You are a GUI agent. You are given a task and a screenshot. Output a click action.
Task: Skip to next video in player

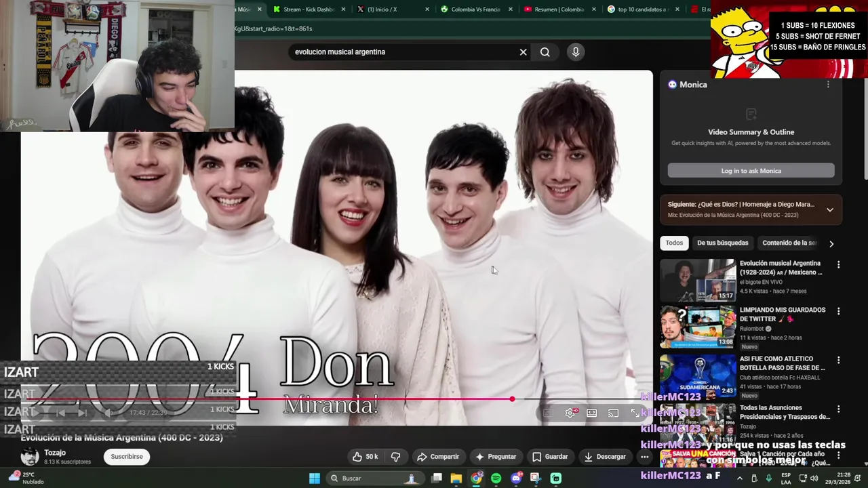[x=82, y=413]
